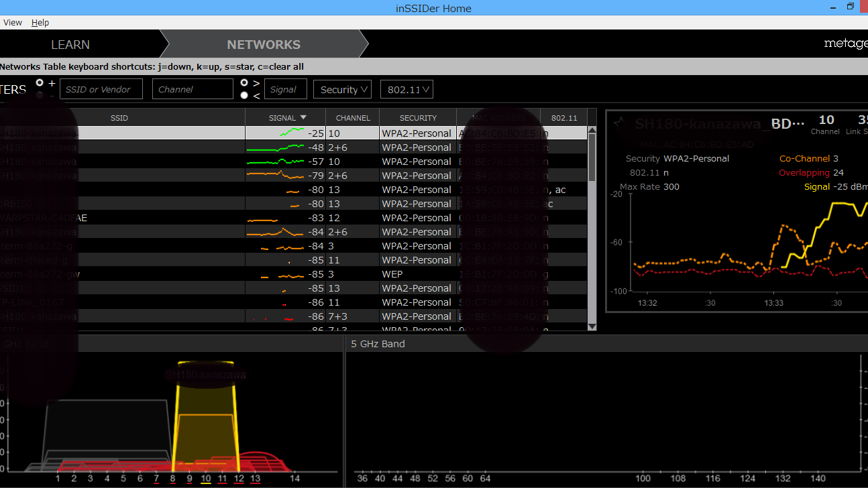The width and height of the screenshot is (868, 488).
Task: Click channel 14 on the 2.4 GHz axis
Action: point(294,479)
